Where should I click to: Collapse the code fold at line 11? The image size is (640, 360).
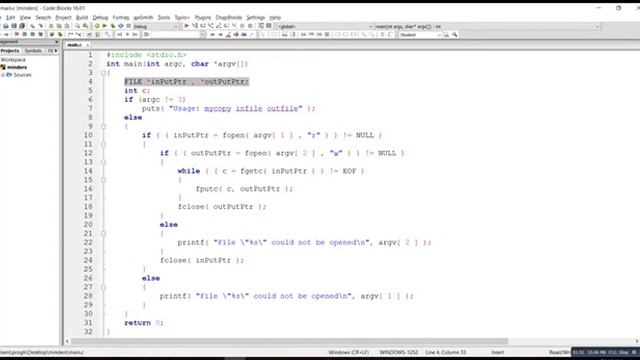pos(103,144)
